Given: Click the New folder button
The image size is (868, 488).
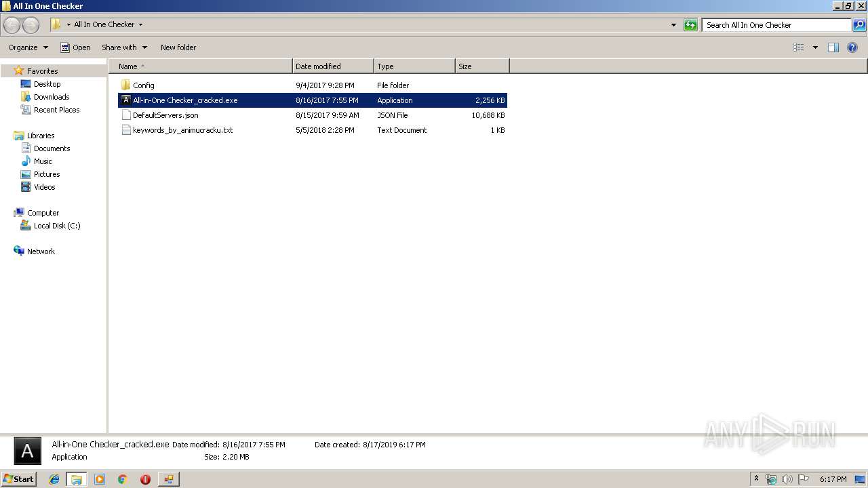Looking at the screenshot, I should (x=178, y=47).
